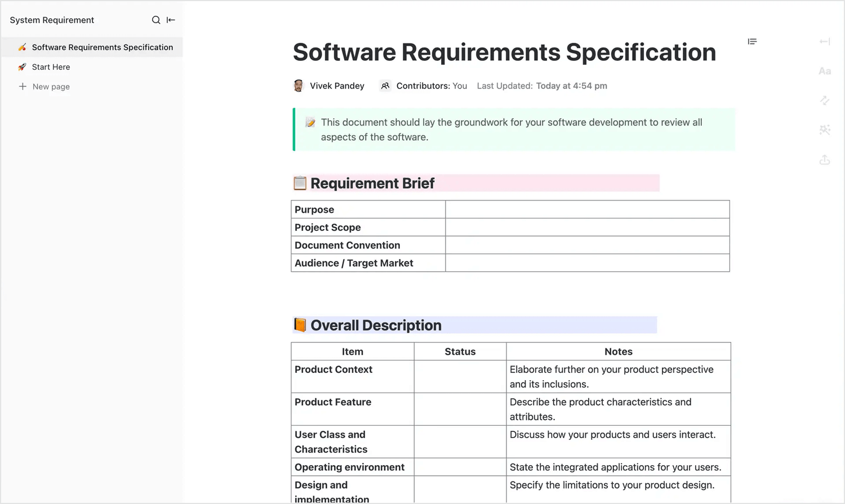Click the author name Vivek Pandey
The height and width of the screenshot is (504, 845).
pos(337,86)
